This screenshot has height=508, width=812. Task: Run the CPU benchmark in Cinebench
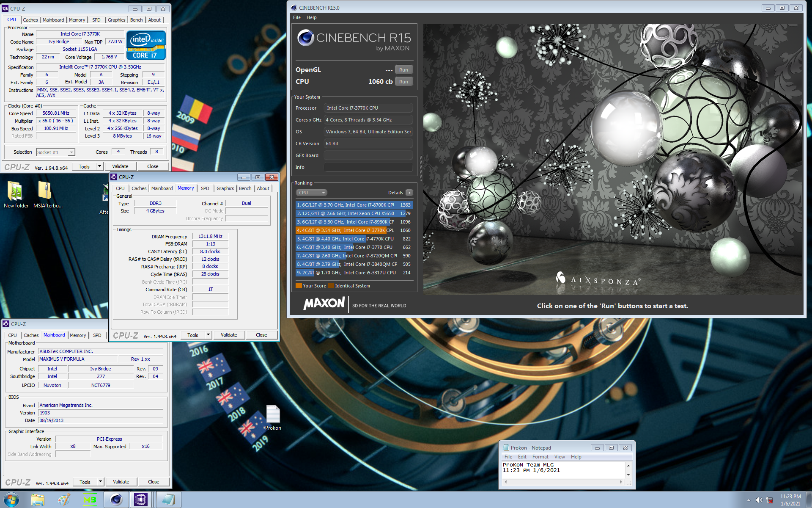point(403,82)
